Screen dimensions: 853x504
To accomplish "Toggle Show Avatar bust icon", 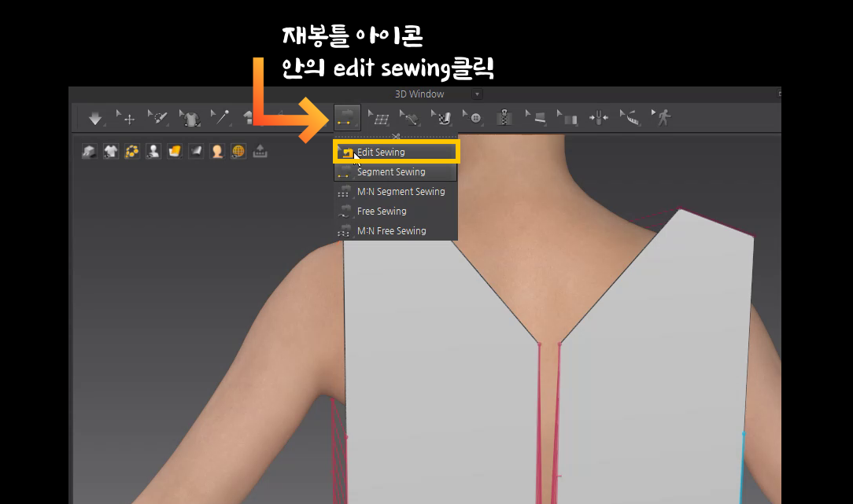I will pos(153,151).
